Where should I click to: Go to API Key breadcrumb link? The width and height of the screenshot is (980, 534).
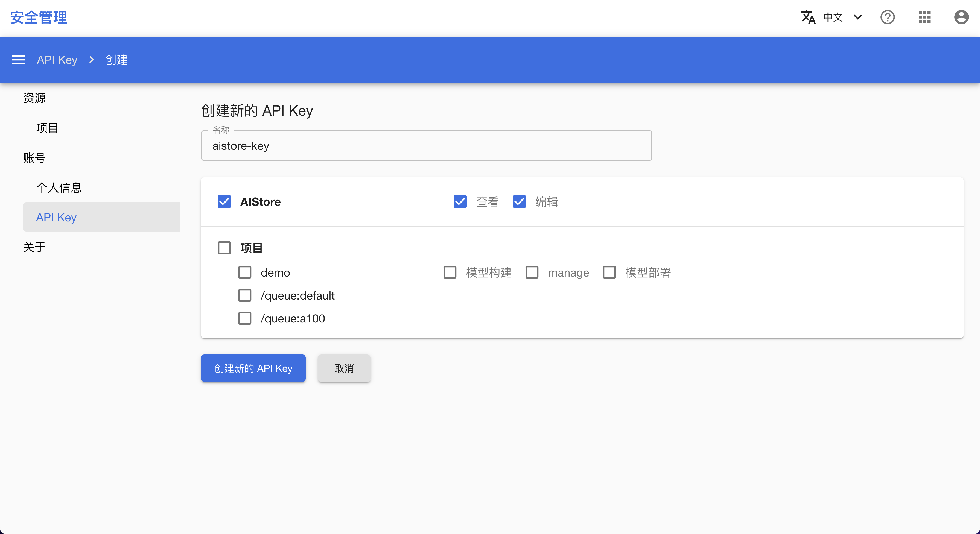(57, 60)
